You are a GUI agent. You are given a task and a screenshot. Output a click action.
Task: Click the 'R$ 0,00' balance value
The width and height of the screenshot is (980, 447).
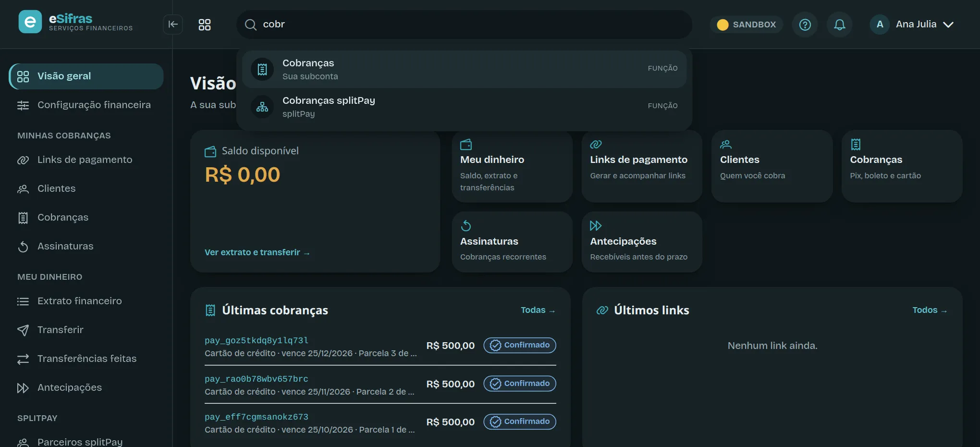tap(243, 174)
